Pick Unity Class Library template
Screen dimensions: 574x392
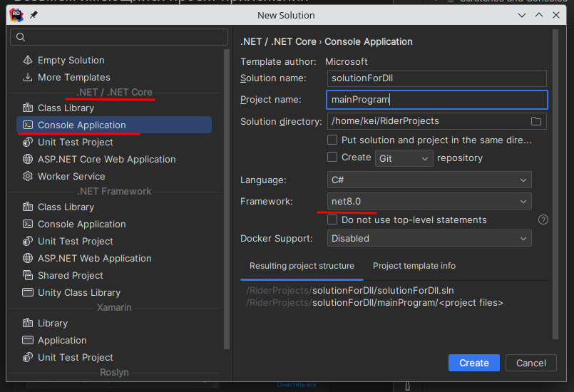[78, 293]
